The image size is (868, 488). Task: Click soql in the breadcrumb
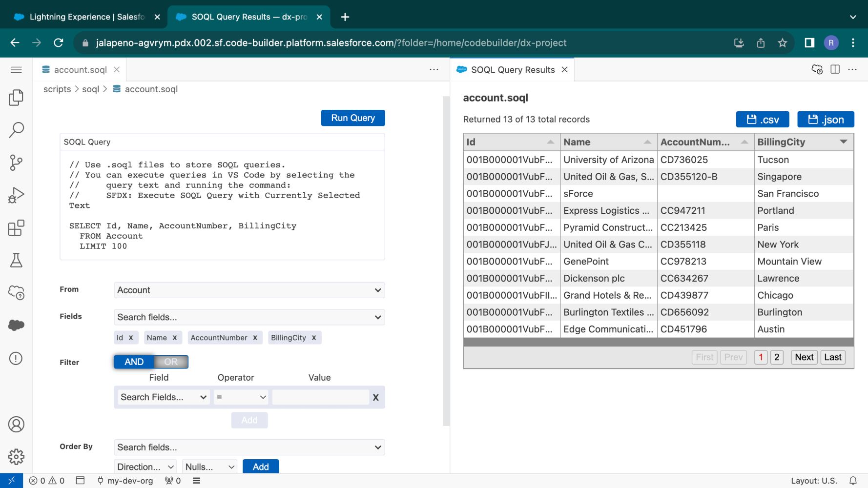(x=90, y=89)
